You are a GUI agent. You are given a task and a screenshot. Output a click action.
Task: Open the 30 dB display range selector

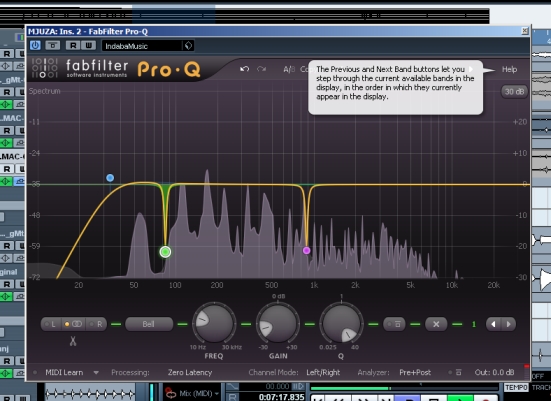coord(514,92)
